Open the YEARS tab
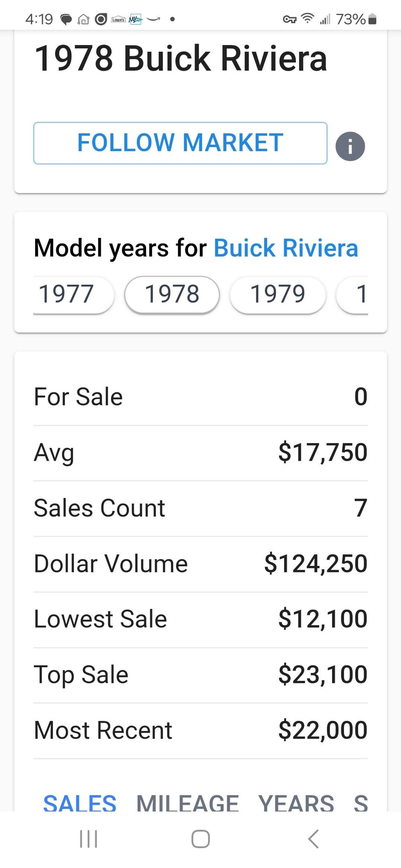The width and height of the screenshot is (401, 868). click(296, 803)
